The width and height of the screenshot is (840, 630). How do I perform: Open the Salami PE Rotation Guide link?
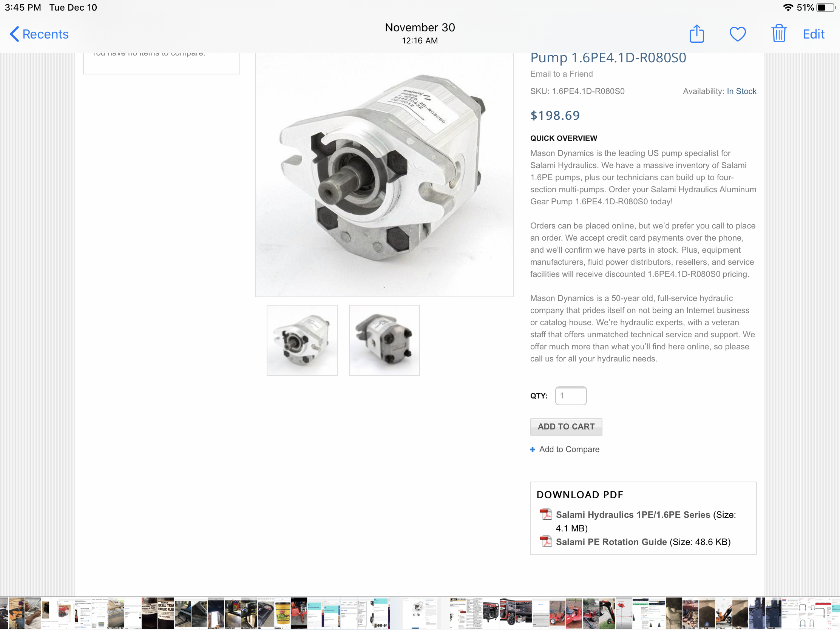[x=611, y=542]
